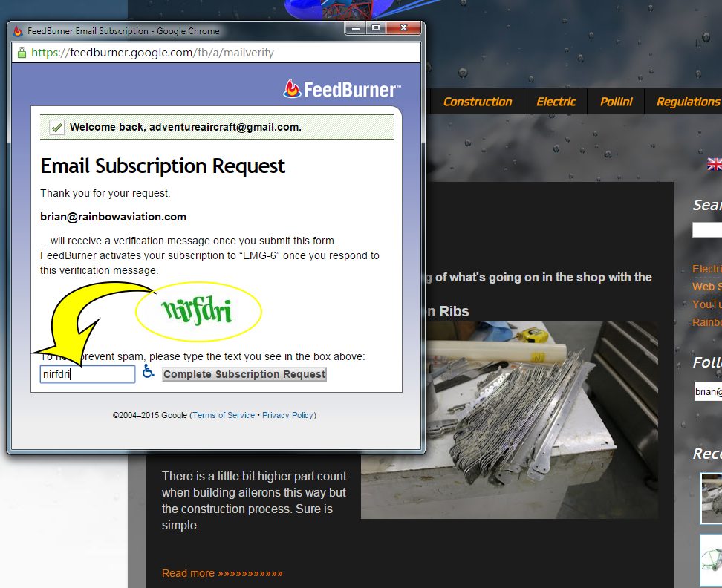Click the Email Subscription Request heading
Viewport: 722px width, 588px height.
click(x=163, y=166)
